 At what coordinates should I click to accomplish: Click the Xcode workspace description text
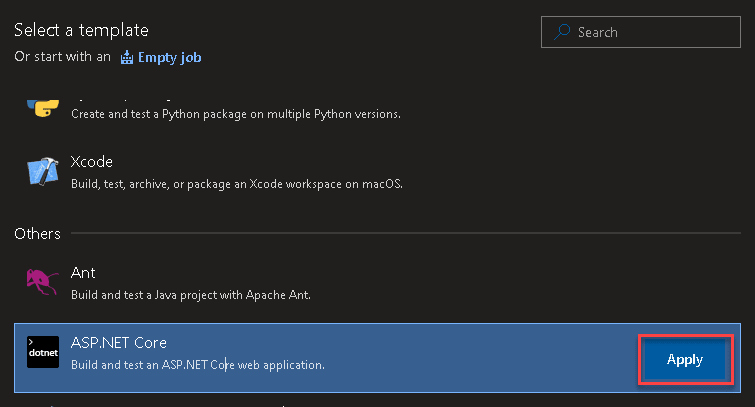click(237, 184)
